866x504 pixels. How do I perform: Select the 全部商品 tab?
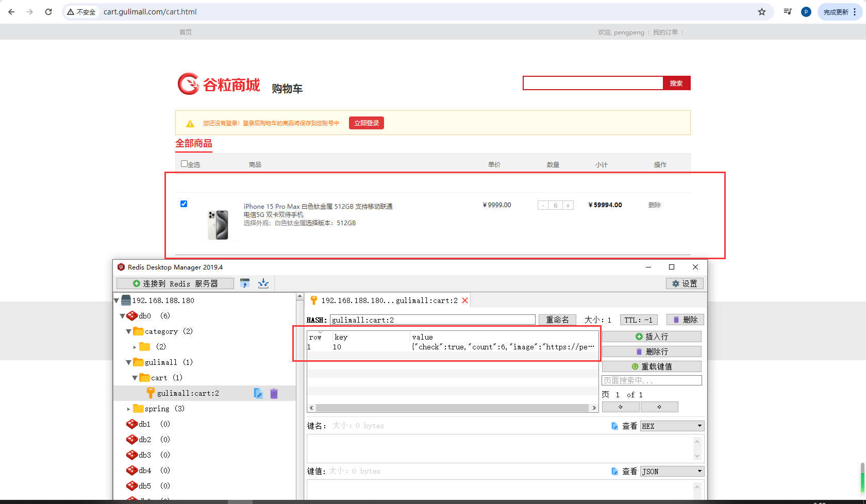coord(194,143)
